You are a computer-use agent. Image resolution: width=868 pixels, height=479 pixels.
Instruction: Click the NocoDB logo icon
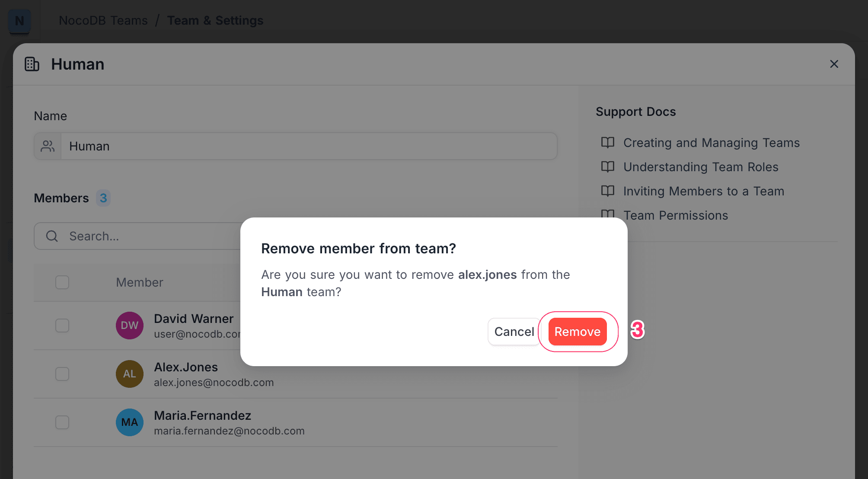(19, 20)
